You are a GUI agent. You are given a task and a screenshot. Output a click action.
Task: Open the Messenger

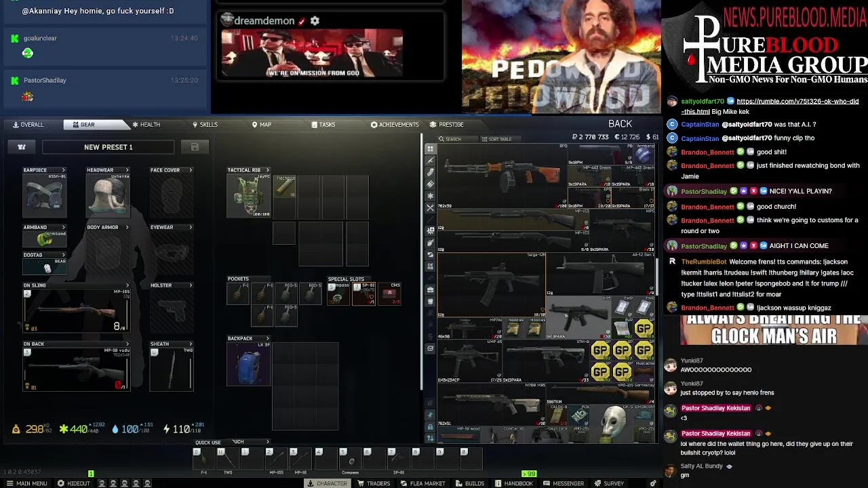pos(564,483)
